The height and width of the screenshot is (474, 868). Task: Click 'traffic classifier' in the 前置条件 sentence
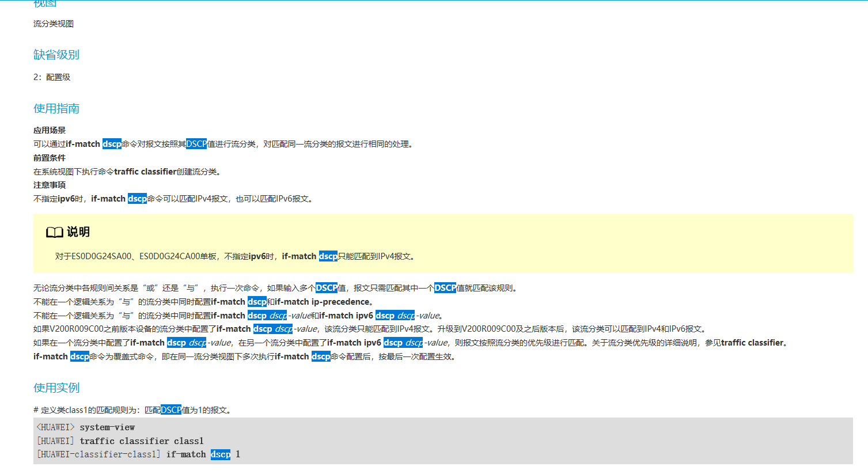[145, 172]
